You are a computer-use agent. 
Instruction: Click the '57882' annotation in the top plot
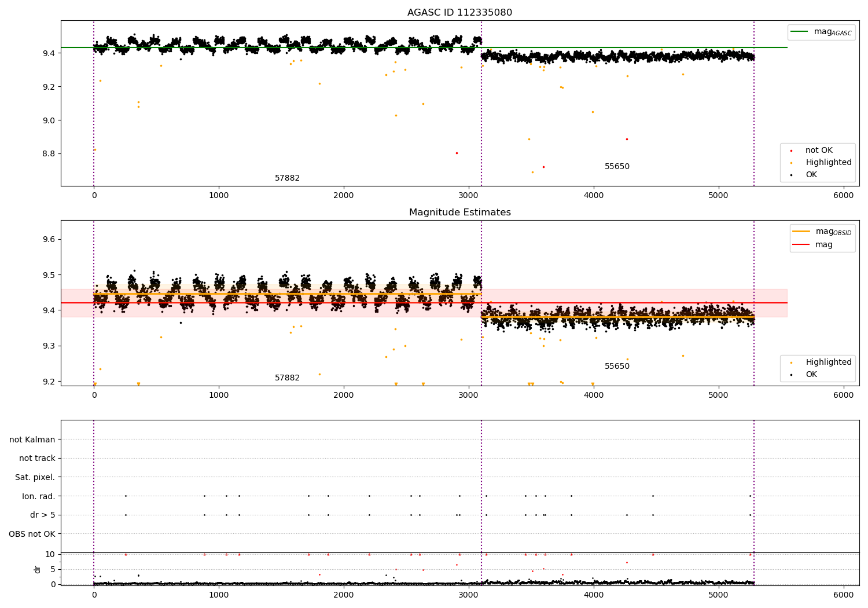pos(287,178)
